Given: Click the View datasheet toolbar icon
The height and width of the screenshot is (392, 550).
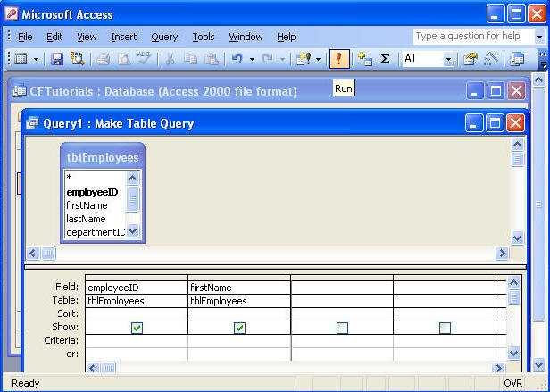Looking at the screenshot, I should pos(21,59).
